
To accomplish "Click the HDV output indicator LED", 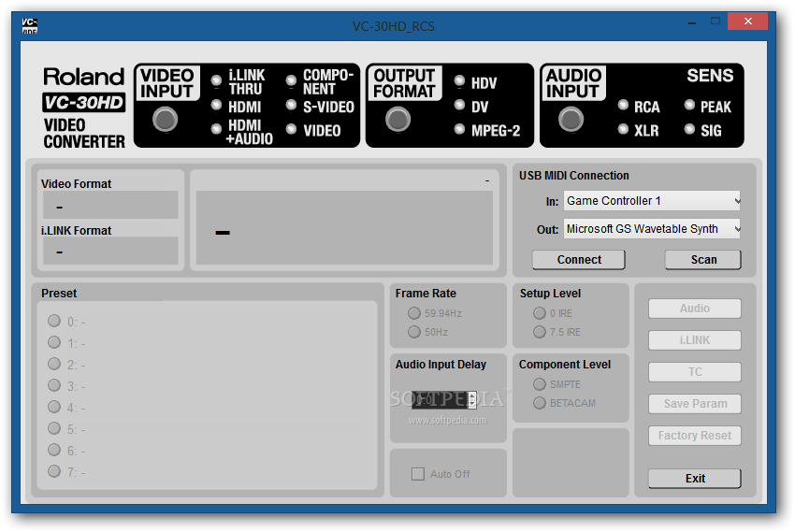I will pyautogui.click(x=459, y=80).
